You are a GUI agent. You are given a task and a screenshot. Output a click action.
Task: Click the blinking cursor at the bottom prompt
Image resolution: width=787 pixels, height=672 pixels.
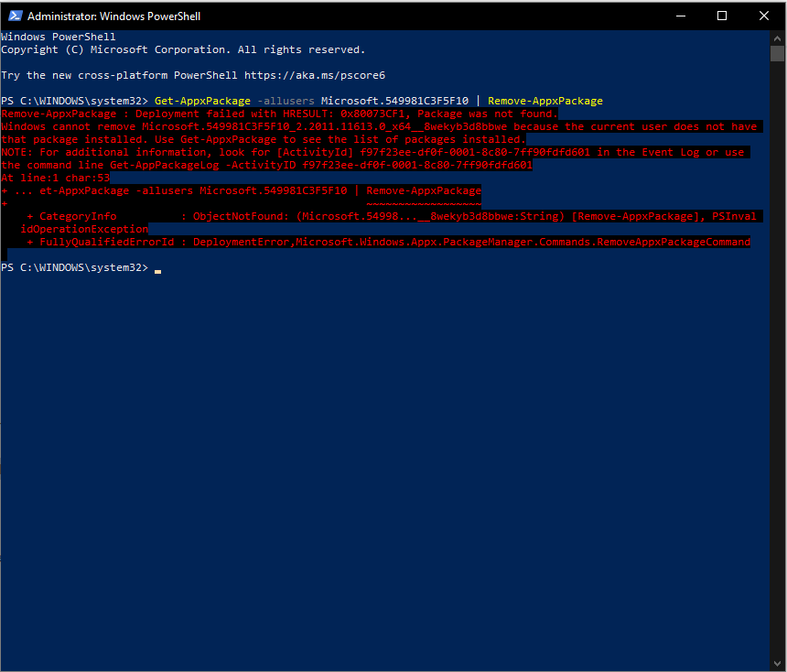coord(157,271)
